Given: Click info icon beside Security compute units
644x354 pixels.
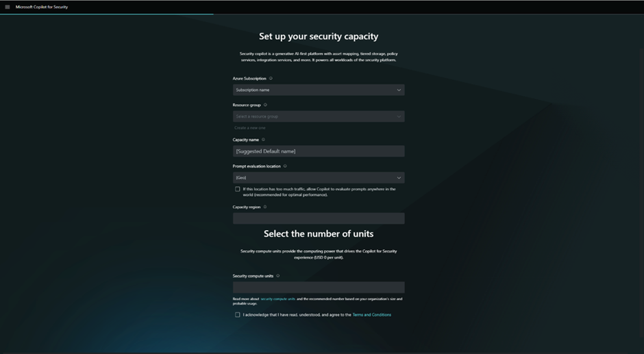Looking at the screenshot, I should pyautogui.click(x=278, y=276).
